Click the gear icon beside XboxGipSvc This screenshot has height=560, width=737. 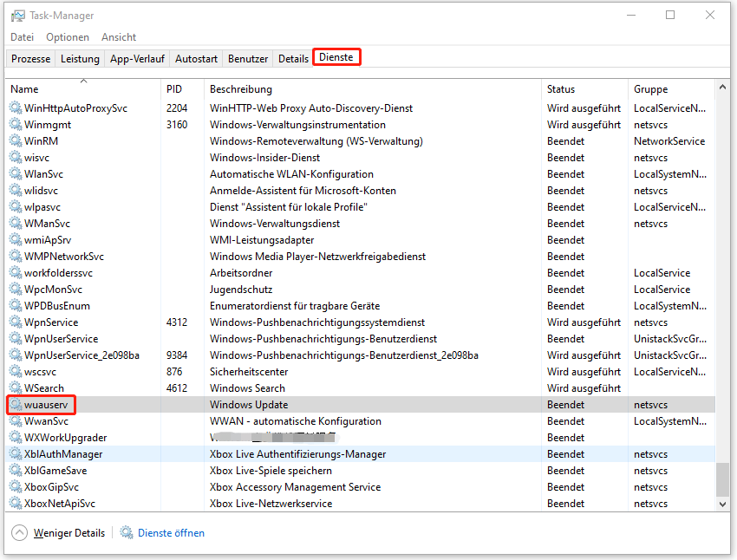coord(16,486)
